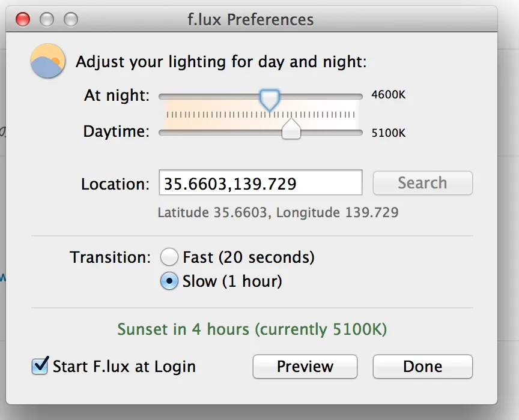The width and height of the screenshot is (519, 420).
Task: Close the f.lux Preferences window
Action: point(22,19)
